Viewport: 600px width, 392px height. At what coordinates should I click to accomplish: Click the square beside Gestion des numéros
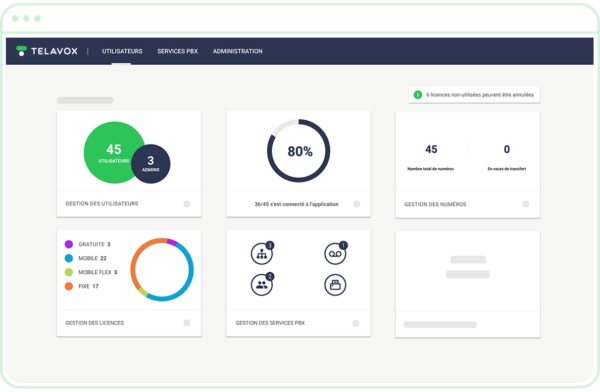tap(526, 204)
